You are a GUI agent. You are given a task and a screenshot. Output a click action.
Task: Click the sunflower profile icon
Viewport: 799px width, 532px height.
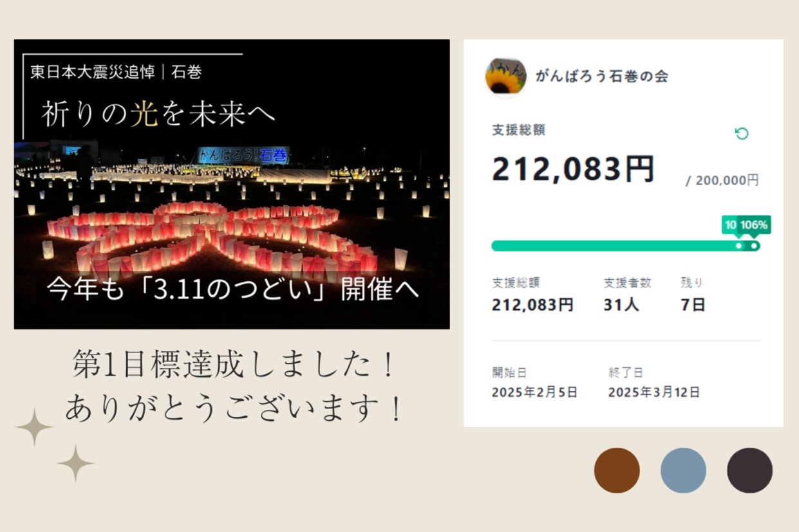[x=506, y=76]
